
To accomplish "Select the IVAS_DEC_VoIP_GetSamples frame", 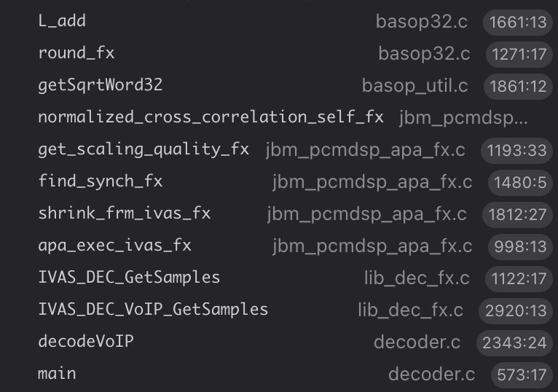I will 153,310.
